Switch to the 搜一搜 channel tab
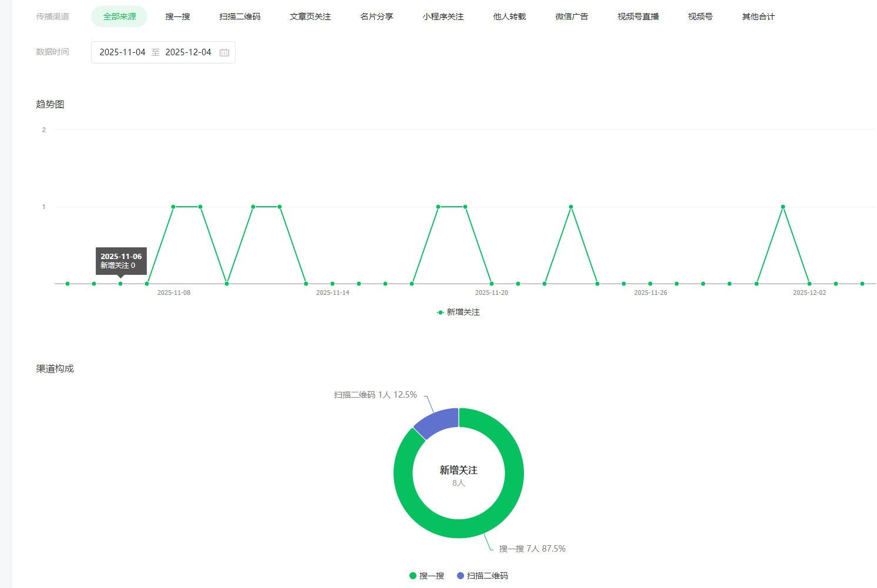This screenshot has width=877, height=588. click(177, 16)
